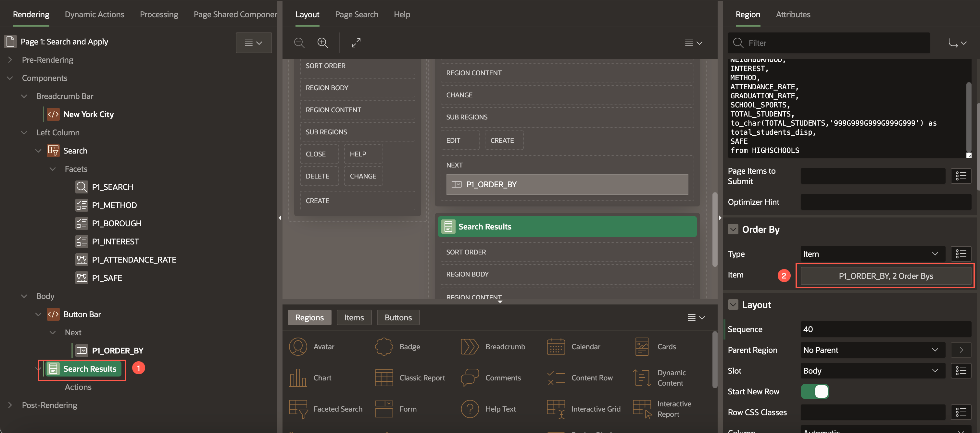
Task: Select the P1_METHOD checkbox facet icon
Action: [82, 205]
